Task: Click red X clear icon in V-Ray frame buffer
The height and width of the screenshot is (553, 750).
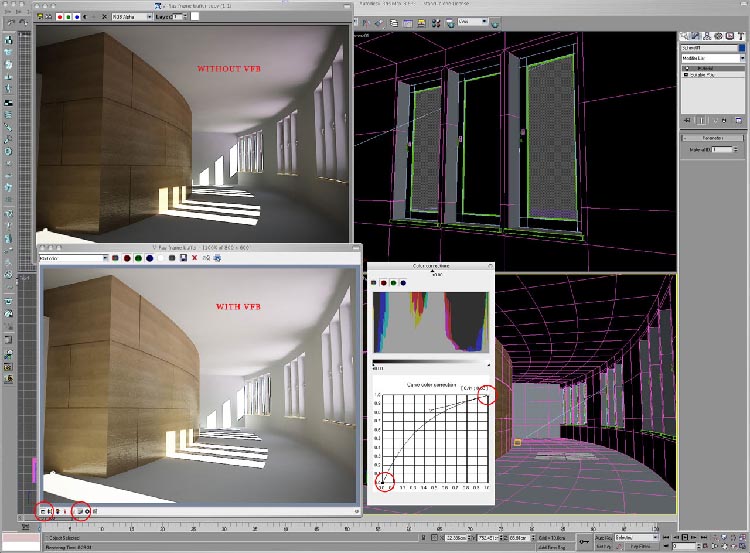Action: pyautogui.click(x=194, y=258)
